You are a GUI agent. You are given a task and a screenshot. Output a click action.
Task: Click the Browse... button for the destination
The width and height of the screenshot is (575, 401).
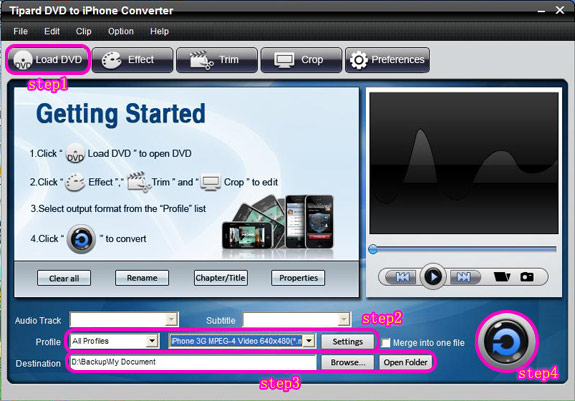click(348, 362)
